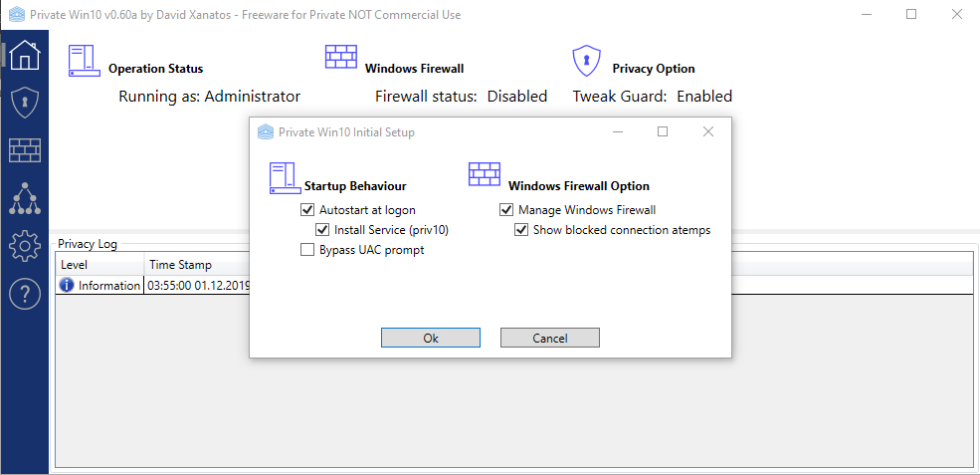The width and height of the screenshot is (980, 475).
Task: Uncheck Show blocked connection atemps
Action: pyautogui.click(x=520, y=230)
